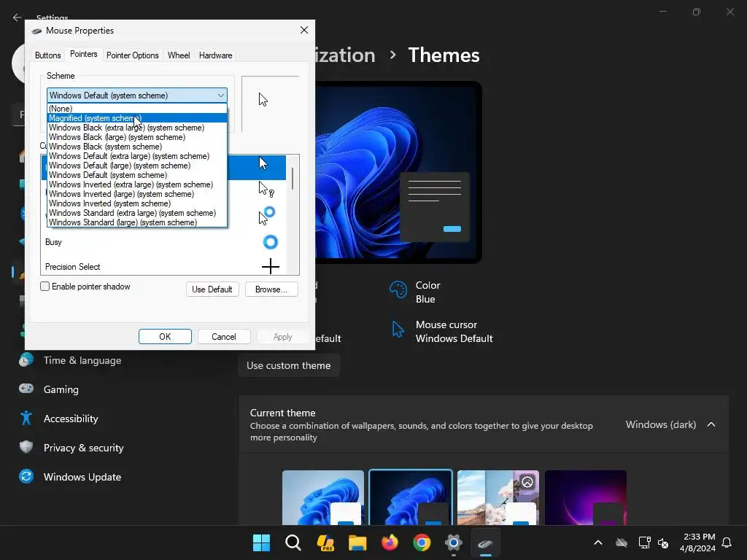Select the purple Glow theme thumbnail
This screenshot has width=747, height=560.
(x=586, y=497)
